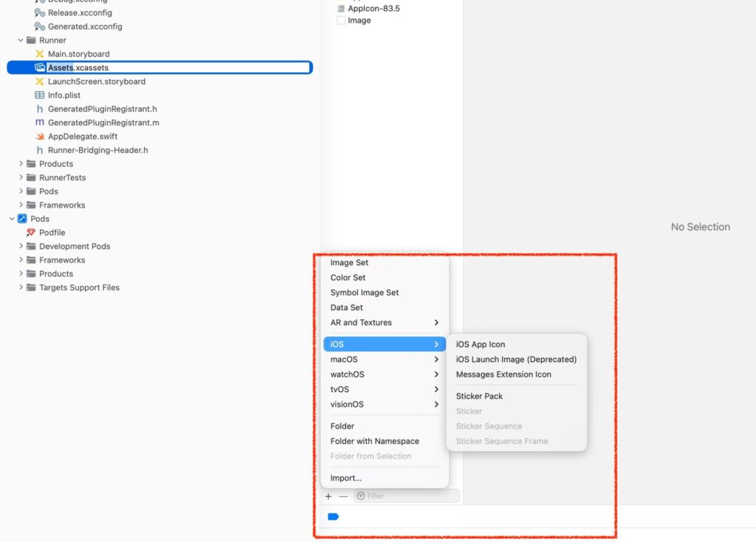Open AppDelegate.swift file
Screen dimensions: 756x542
82,137
